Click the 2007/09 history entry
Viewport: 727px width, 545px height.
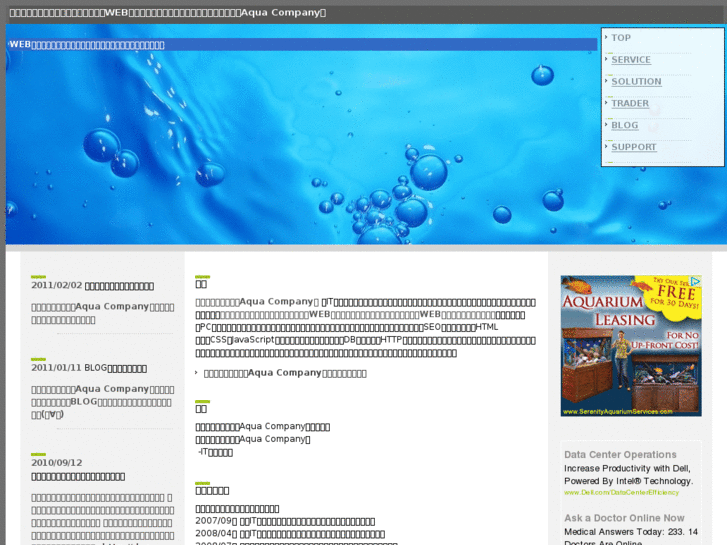tap(285, 521)
